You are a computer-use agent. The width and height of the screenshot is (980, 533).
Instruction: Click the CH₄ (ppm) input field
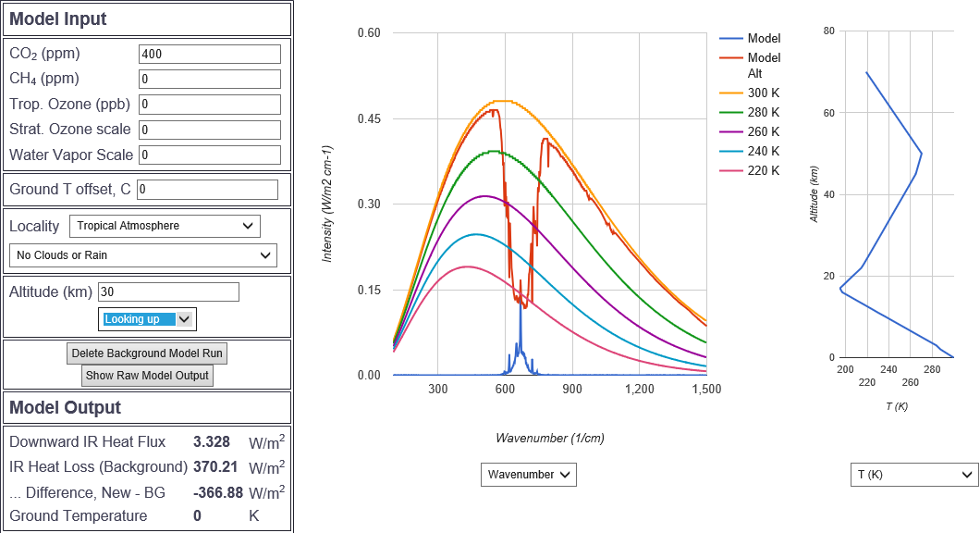(x=209, y=80)
